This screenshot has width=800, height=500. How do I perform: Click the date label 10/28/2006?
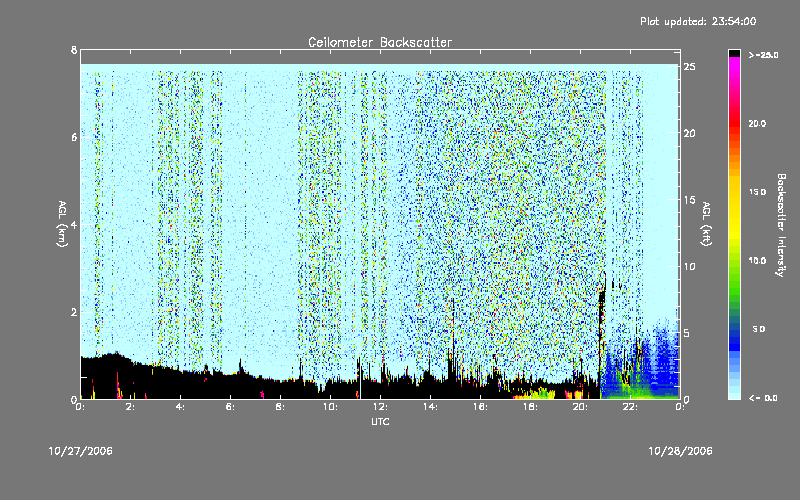(x=680, y=451)
